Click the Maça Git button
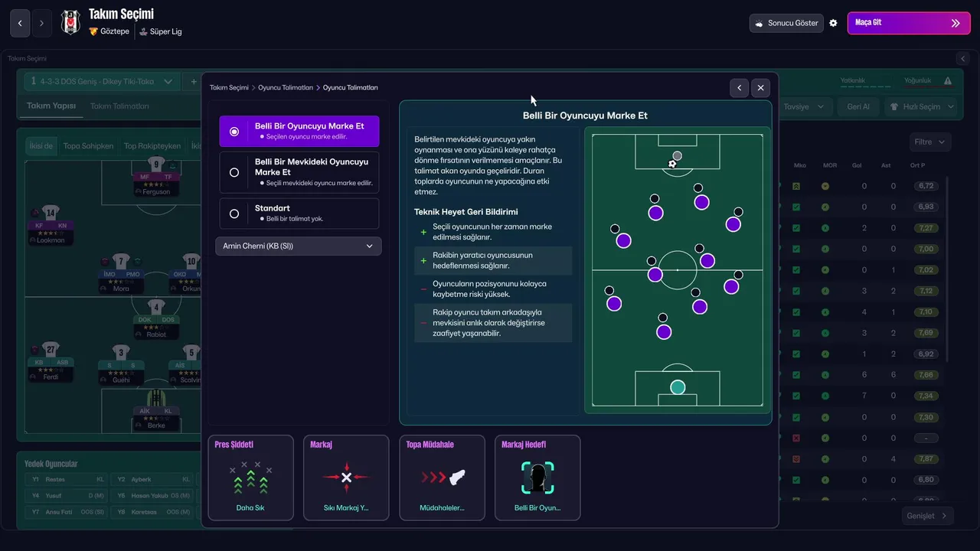 (909, 23)
